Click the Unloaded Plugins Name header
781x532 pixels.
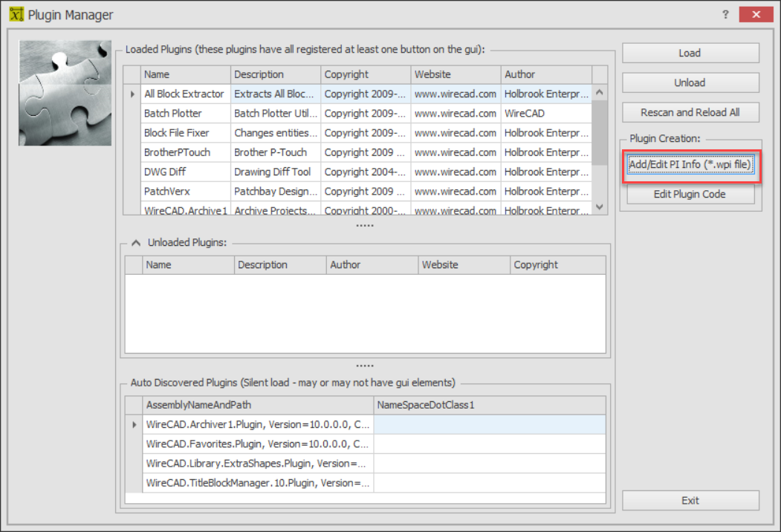[x=188, y=265]
